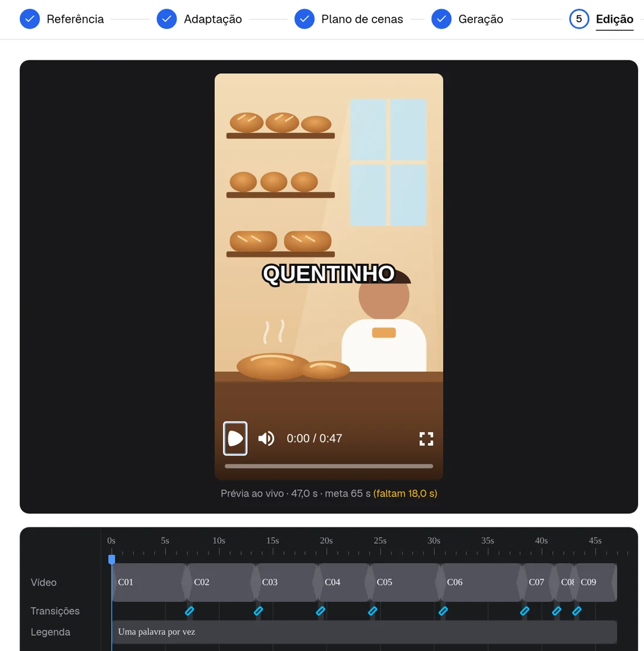Click the 10s mark on timeline ruler
This screenshot has width=644, height=651.
click(219, 541)
